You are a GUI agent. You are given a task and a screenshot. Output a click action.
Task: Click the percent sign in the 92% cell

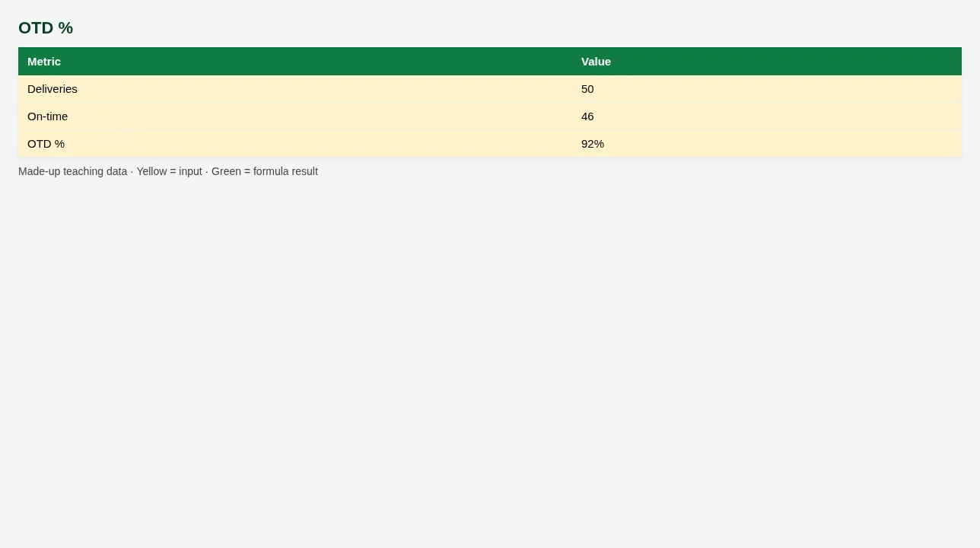coord(599,144)
